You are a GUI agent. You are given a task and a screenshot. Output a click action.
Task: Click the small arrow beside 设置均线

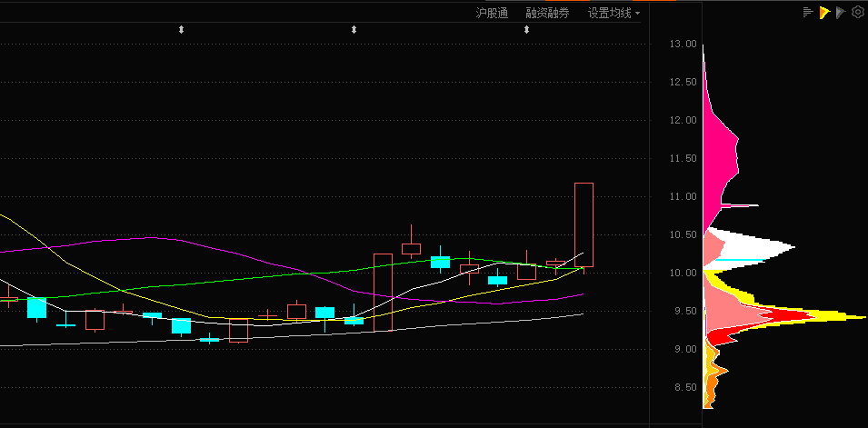[638, 14]
